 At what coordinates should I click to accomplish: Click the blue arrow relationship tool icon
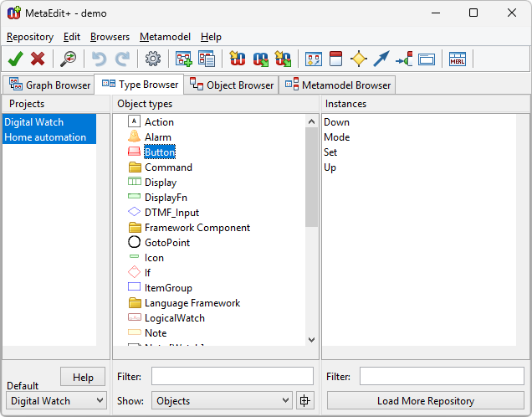(x=381, y=59)
